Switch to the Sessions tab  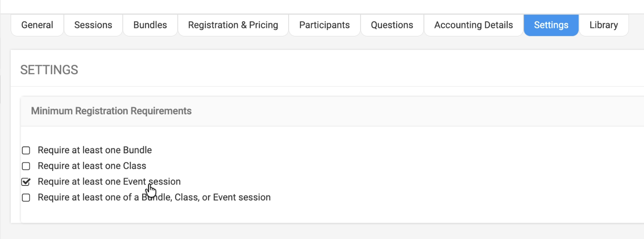(x=93, y=25)
